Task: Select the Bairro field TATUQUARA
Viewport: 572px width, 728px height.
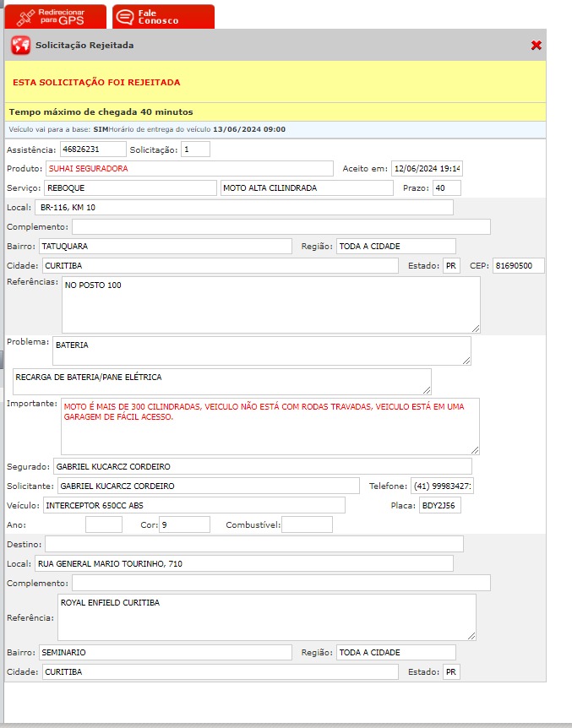Action: (x=166, y=246)
